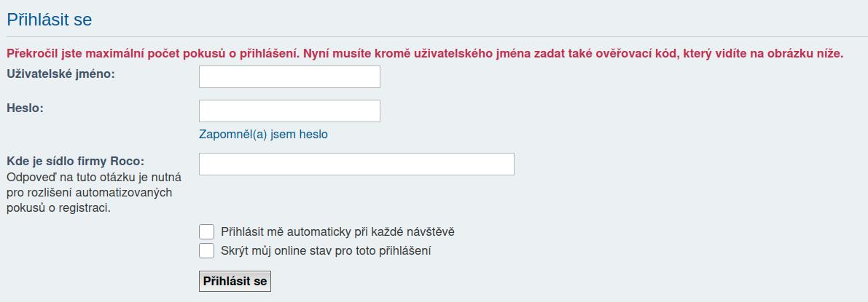Click the Roco headquarters answer field
This screenshot has height=302, width=868.
356,164
